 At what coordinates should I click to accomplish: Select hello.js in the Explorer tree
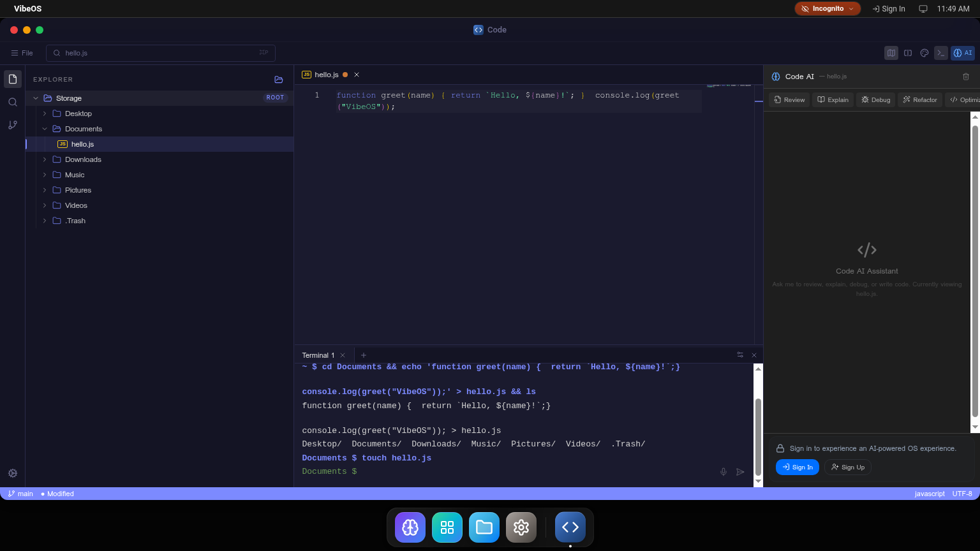tap(160, 144)
